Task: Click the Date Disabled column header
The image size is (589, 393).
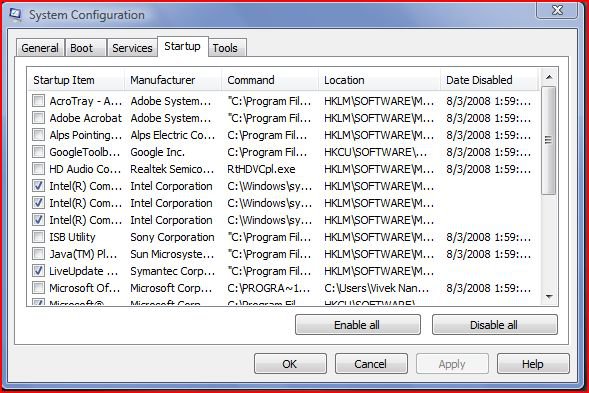Action: pyautogui.click(x=490, y=80)
